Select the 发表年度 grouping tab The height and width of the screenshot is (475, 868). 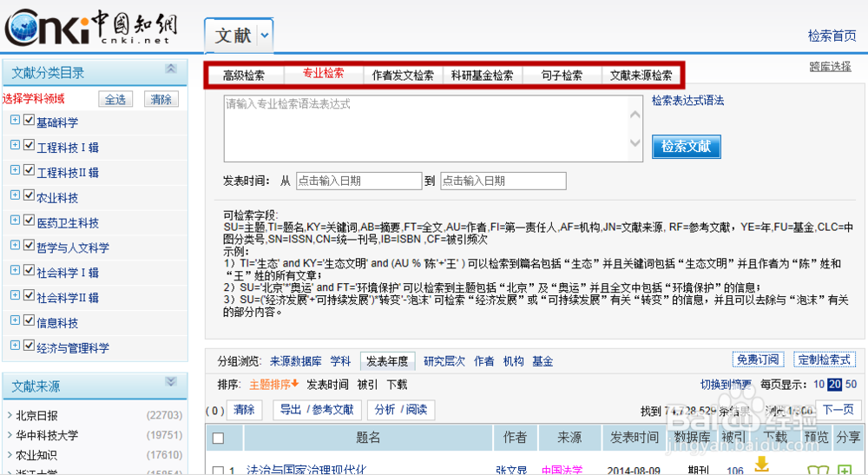[x=387, y=361]
